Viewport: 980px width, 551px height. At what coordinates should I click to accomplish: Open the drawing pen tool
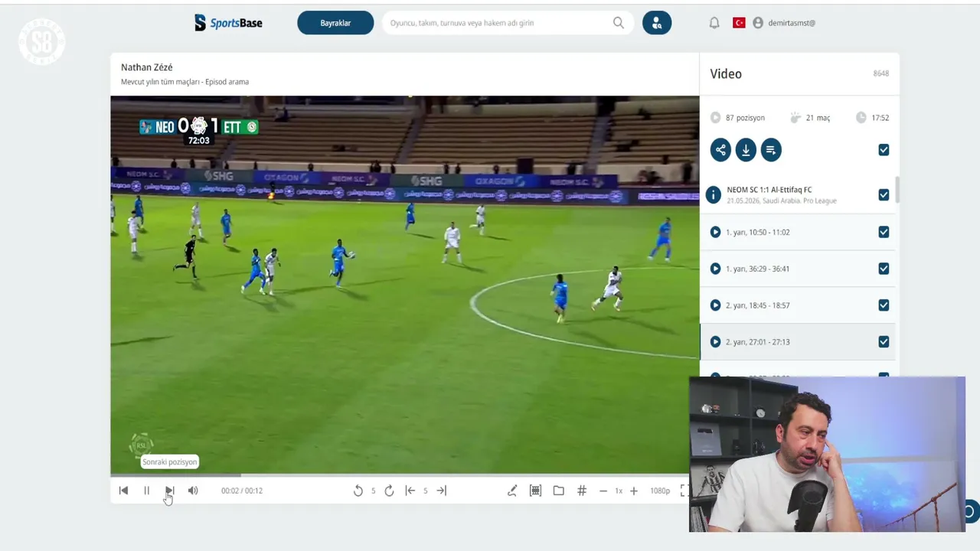(x=512, y=491)
